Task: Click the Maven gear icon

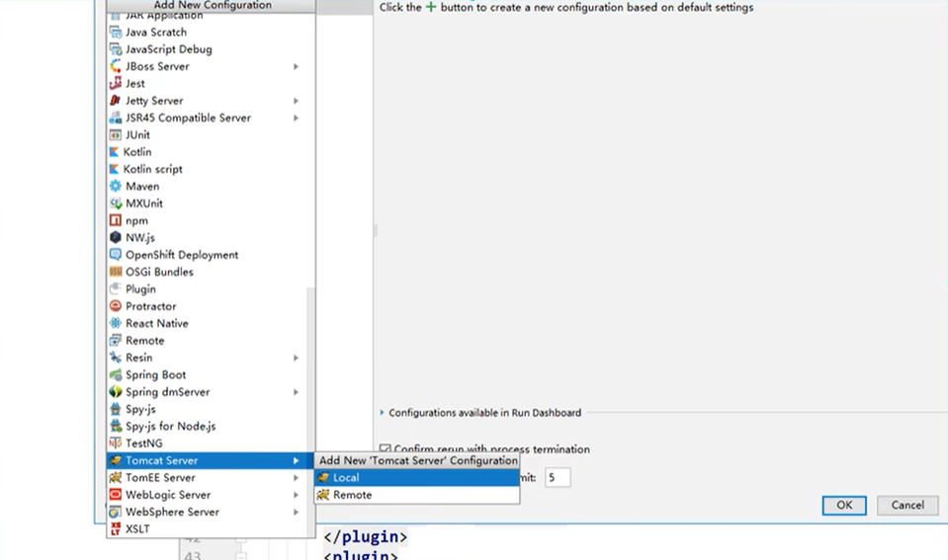Action: [x=116, y=186]
